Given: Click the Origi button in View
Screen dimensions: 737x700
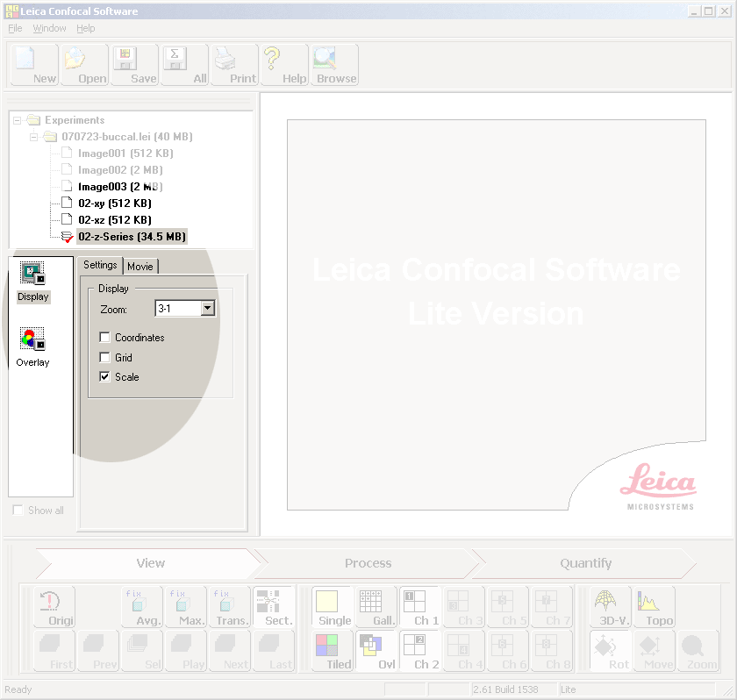Looking at the screenshot, I should point(54,606).
